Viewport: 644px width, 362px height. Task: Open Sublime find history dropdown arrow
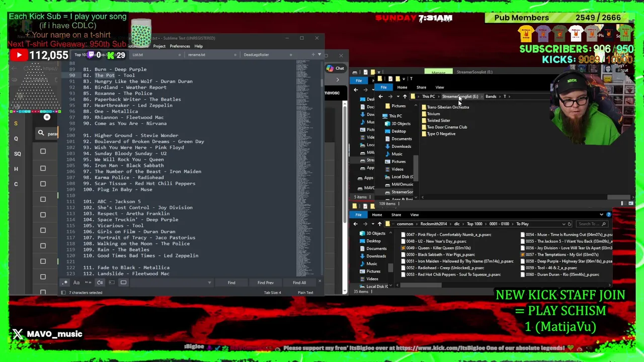click(209, 283)
